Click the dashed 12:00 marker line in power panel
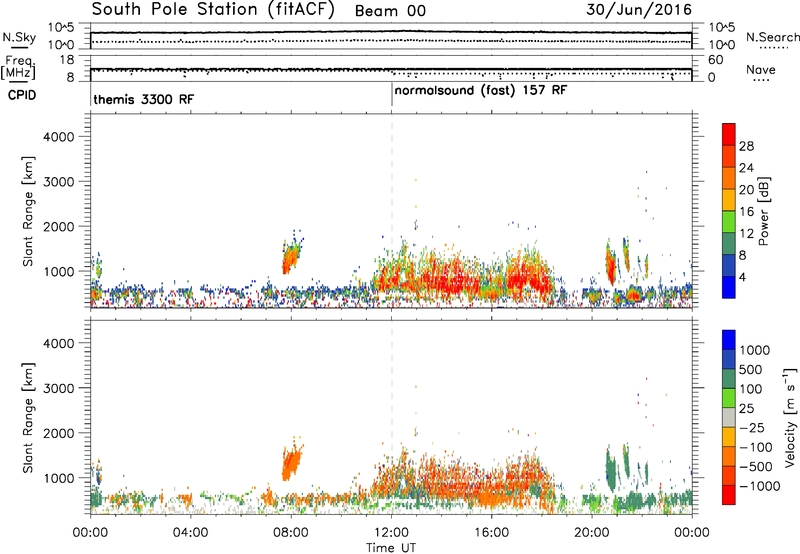This screenshot has width=800, height=554. pos(392,211)
